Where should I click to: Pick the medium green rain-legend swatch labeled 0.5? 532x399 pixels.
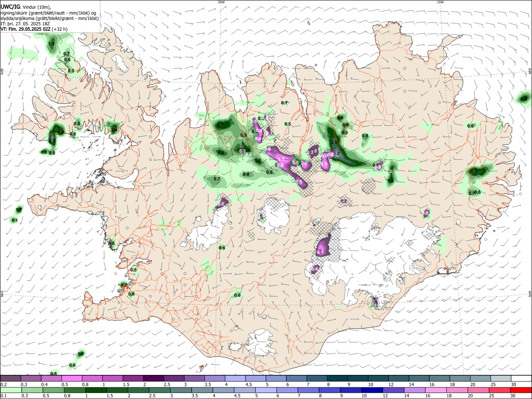coord(54,390)
